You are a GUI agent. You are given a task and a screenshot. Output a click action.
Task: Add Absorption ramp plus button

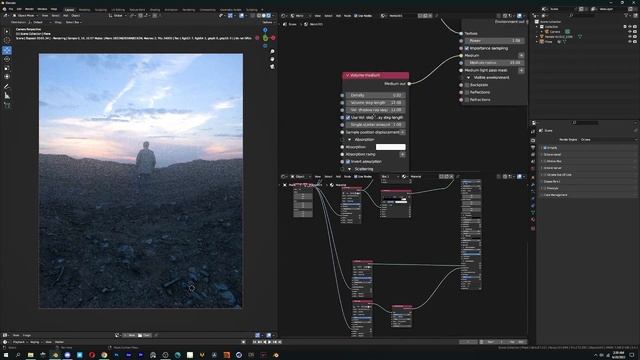[x=402, y=154]
